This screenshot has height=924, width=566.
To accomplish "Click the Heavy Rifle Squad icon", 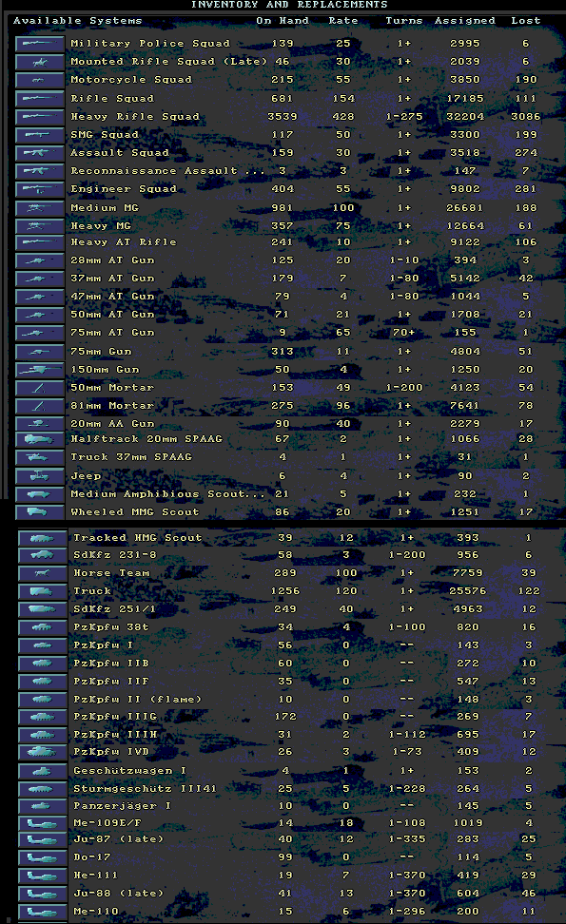I will coord(40,117).
